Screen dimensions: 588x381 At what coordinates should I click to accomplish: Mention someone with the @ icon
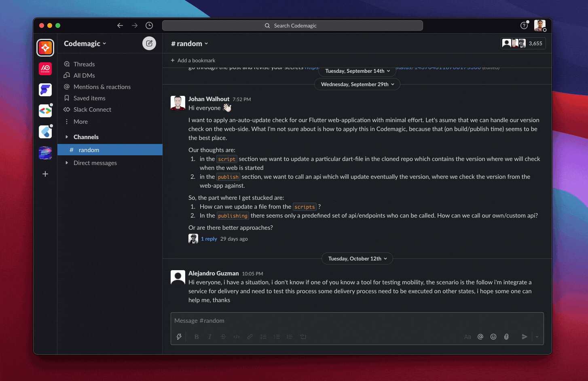(x=480, y=337)
